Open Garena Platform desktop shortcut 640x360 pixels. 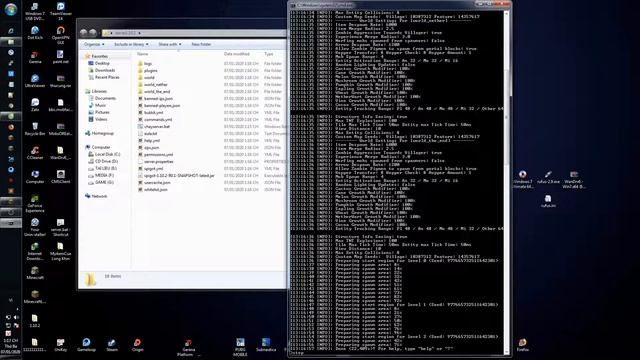(188, 347)
